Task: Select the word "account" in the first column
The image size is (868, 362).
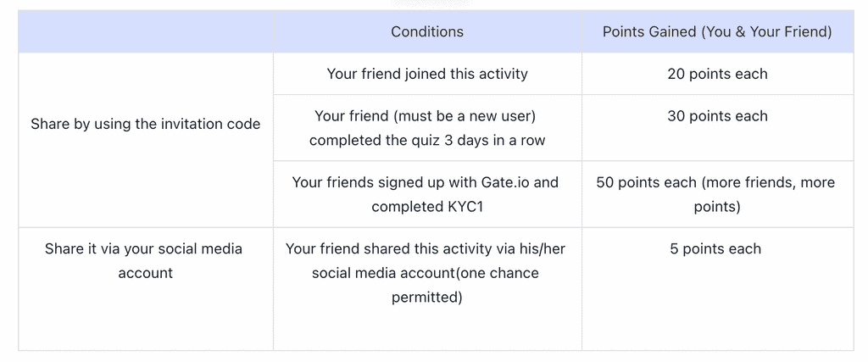Action: [x=146, y=273]
